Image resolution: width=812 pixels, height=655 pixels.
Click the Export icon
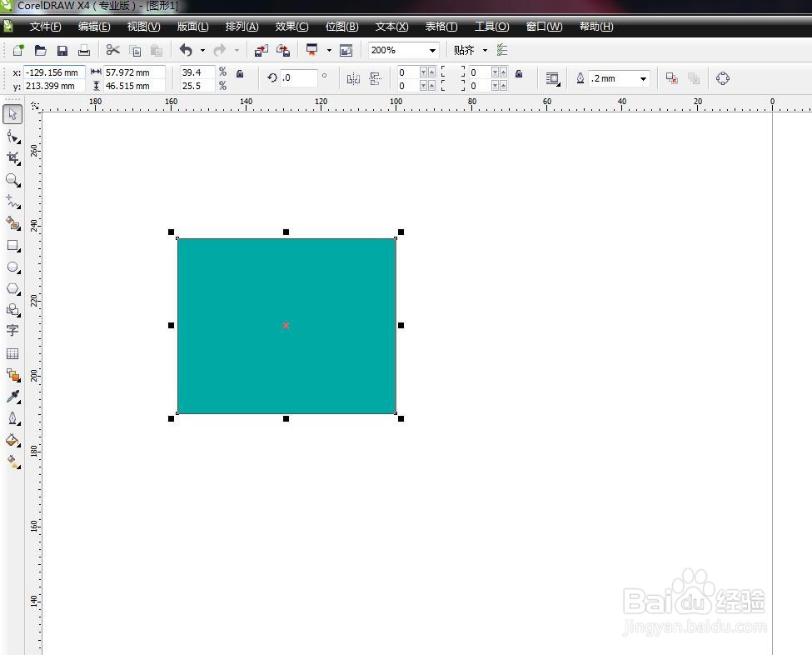pyautogui.click(x=283, y=50)
